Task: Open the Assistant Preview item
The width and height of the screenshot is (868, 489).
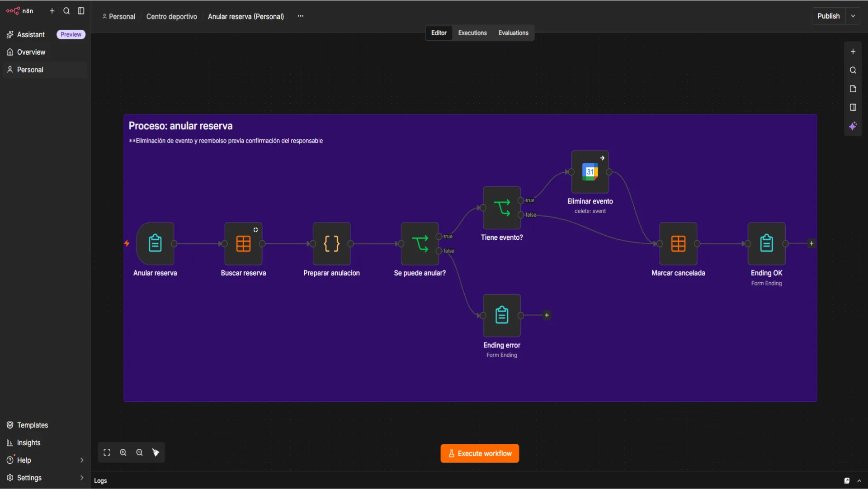Action: [x=45, y=34]
